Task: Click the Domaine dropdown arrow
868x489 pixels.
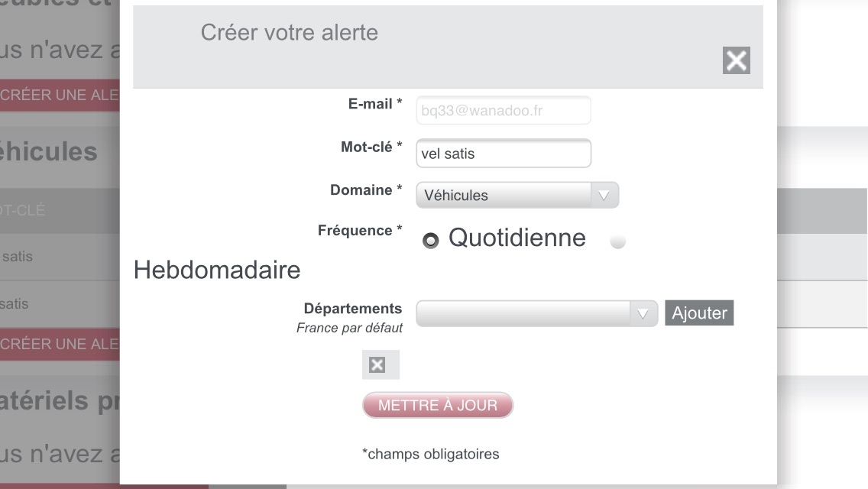Action: (x=604, y=196)
